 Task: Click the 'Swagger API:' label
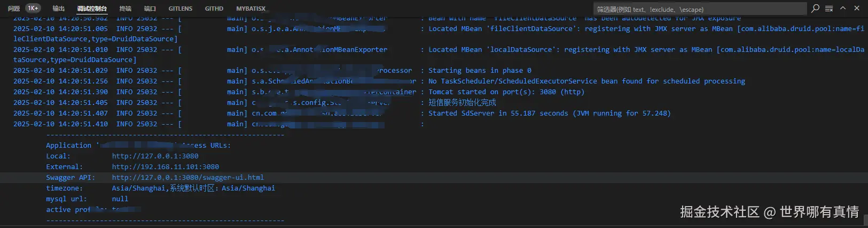[x=71, y=178]
